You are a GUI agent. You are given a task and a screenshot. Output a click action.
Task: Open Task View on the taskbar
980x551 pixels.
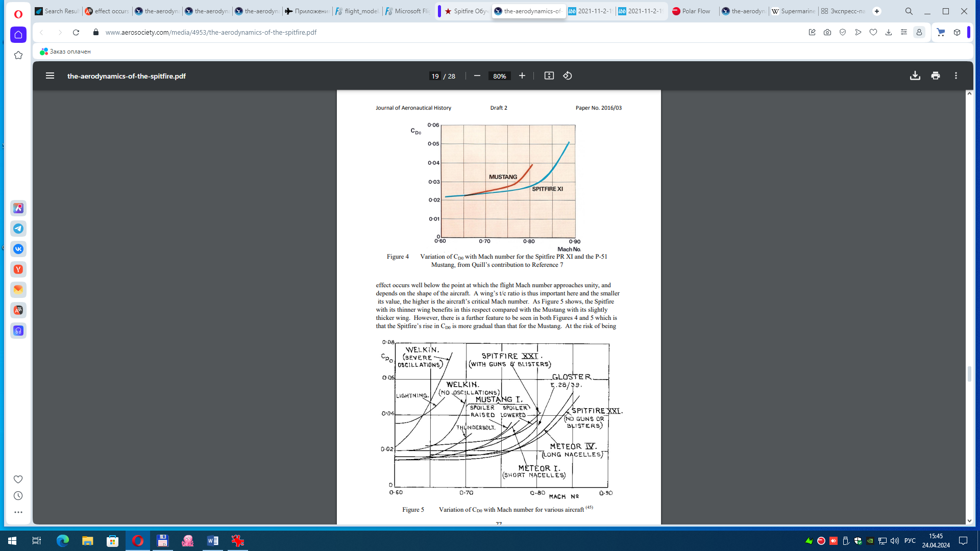tap(37, 541)
